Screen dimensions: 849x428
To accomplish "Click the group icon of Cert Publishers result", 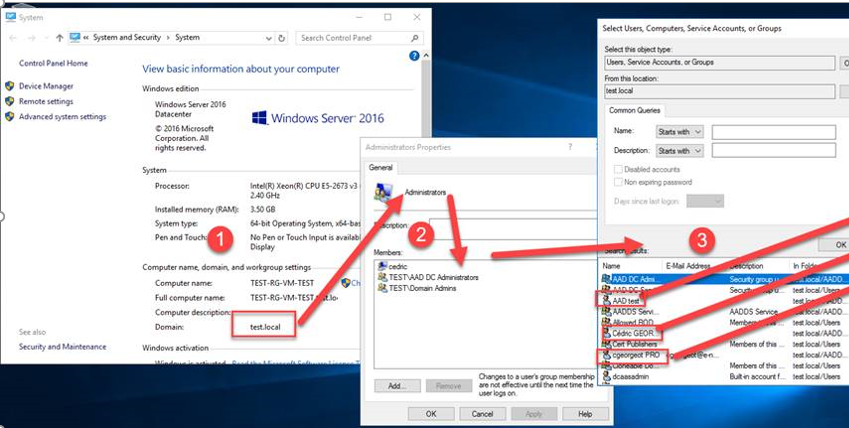I will coord(606,344).
